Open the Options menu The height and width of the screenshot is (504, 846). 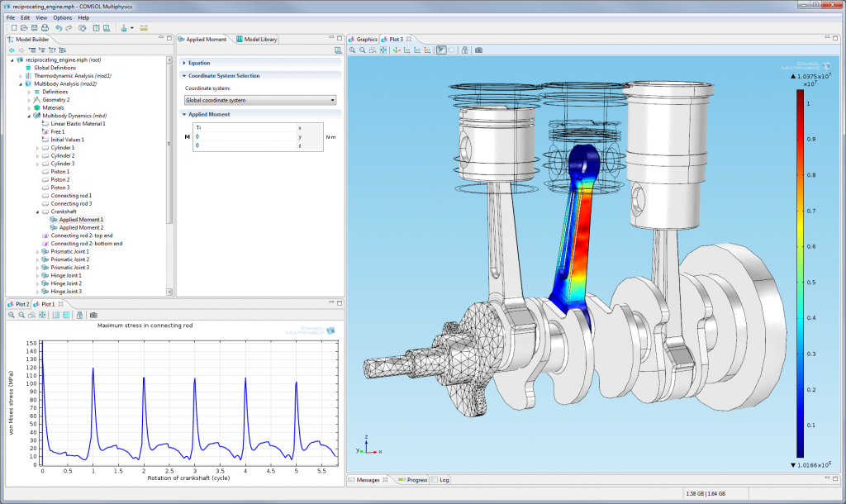[x=63, y=17]
